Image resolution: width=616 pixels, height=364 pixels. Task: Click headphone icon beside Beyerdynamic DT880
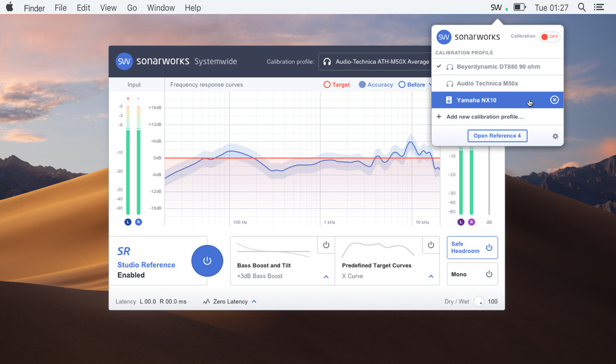pyautogui.click(x=450, y=66)
